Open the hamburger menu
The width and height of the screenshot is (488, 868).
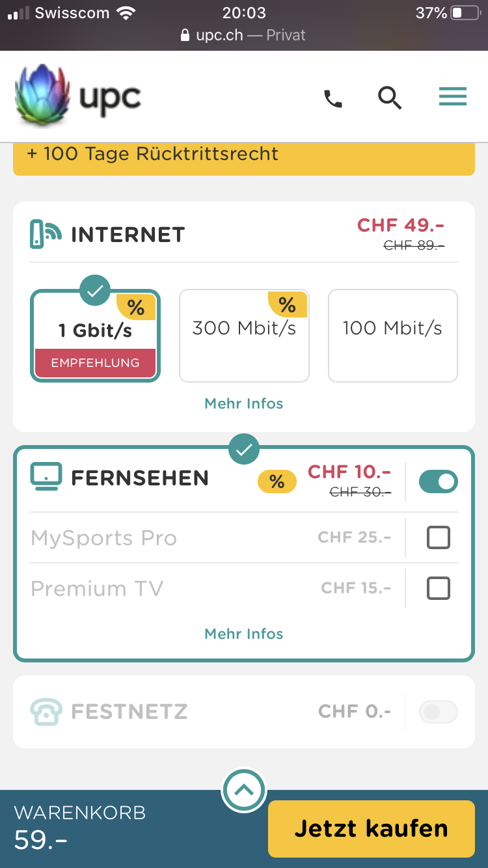coord(452,97)
